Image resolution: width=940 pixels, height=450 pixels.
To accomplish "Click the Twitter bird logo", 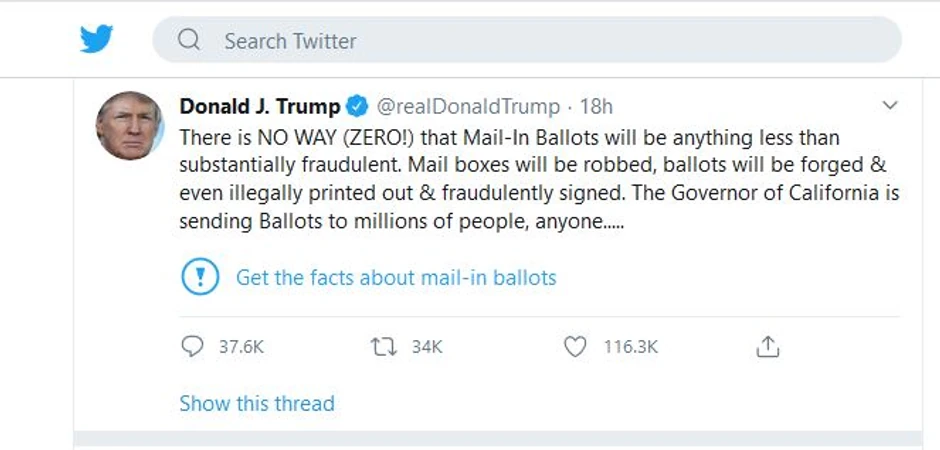I will click(97, 40).
